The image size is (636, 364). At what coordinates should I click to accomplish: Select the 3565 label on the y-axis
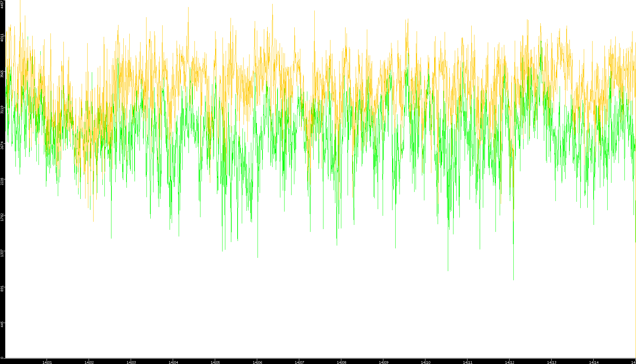pos(2,74)
